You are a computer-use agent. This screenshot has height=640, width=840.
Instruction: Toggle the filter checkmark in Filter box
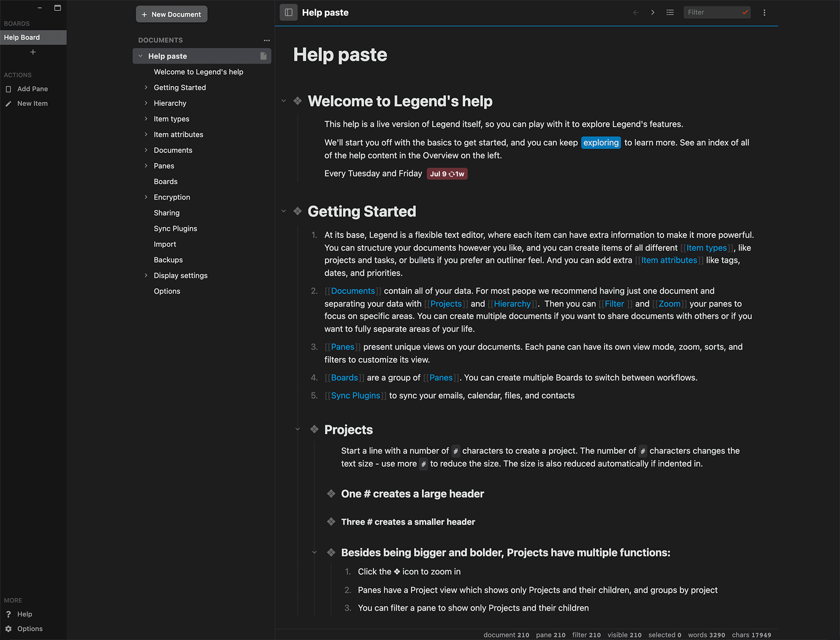coord(745,12)
